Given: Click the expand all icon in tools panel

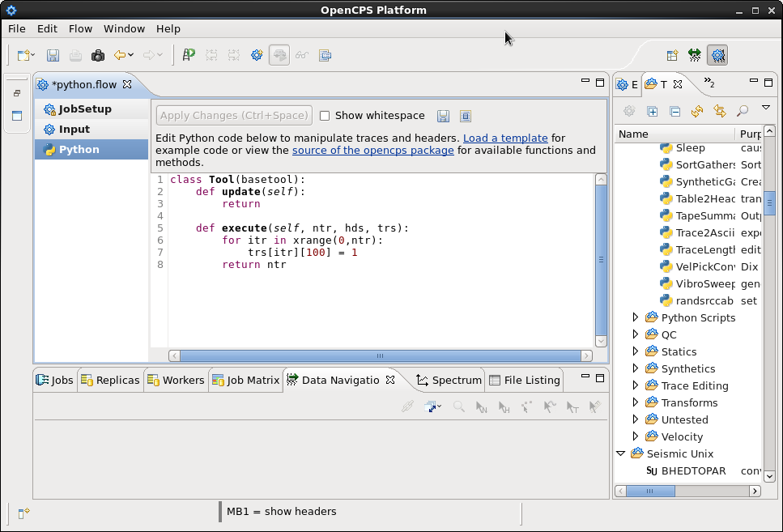Looking at the screenshot, I should [652, 111].
